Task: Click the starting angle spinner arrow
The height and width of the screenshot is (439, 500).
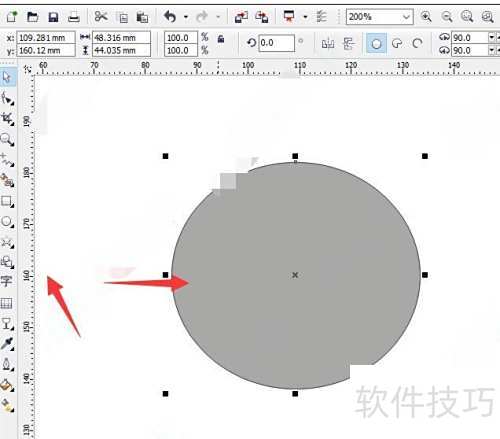Action: (492, 37)
